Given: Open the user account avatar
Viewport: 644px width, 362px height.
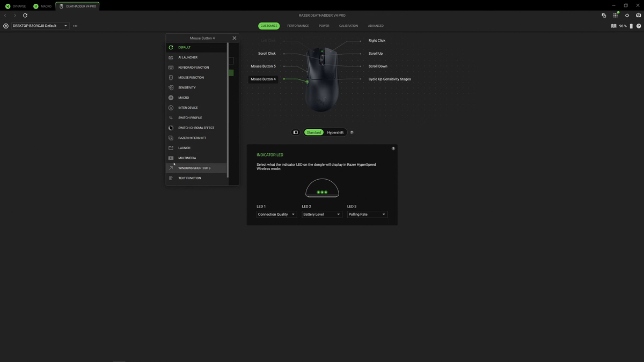Looking at the screenshot, I should 639,16.
